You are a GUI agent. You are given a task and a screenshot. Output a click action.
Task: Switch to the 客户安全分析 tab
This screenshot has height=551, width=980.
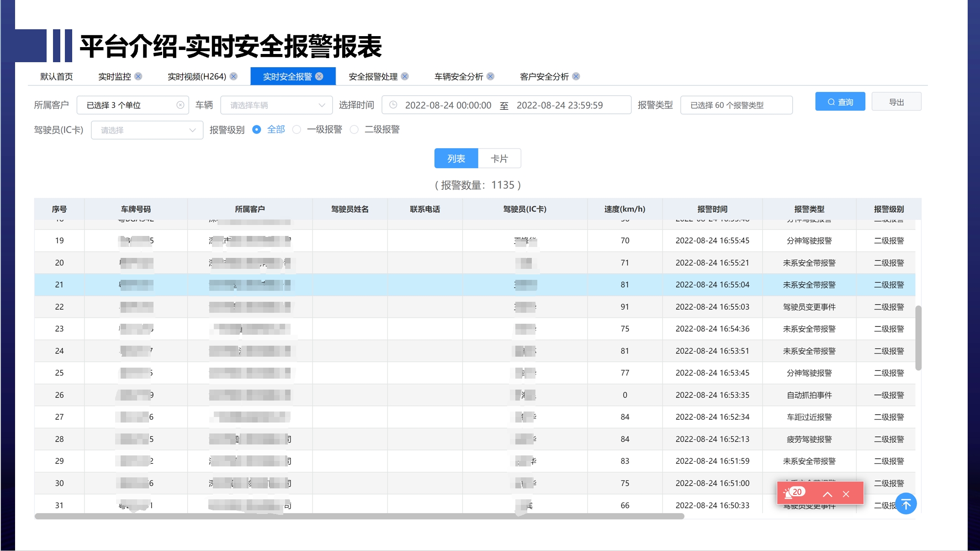pos(545,76)
